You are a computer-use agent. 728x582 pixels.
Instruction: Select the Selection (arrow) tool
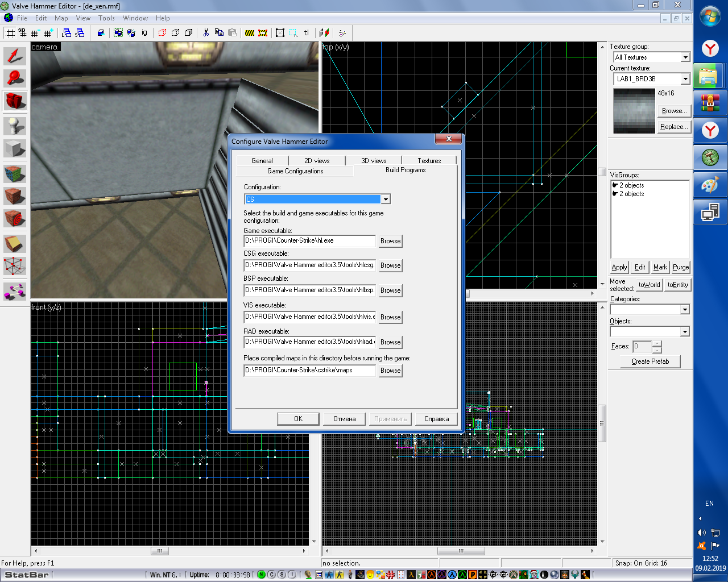(x=15, y=56)
